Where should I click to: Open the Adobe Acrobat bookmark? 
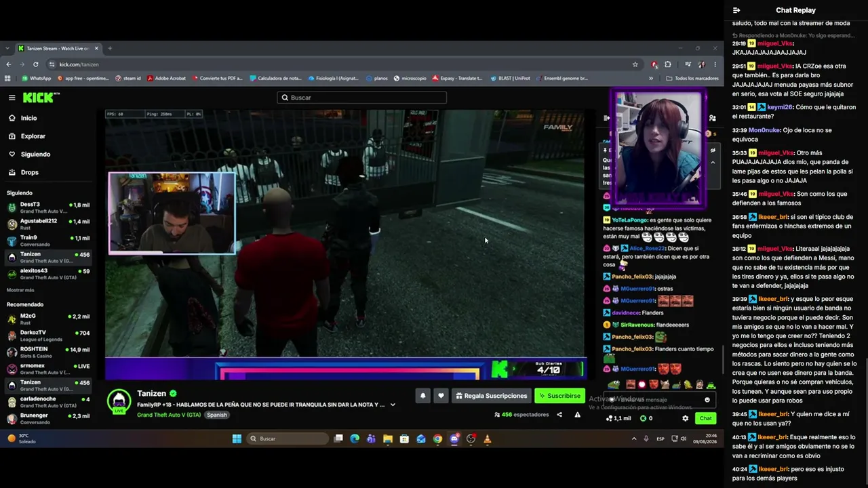coord(166,79)
